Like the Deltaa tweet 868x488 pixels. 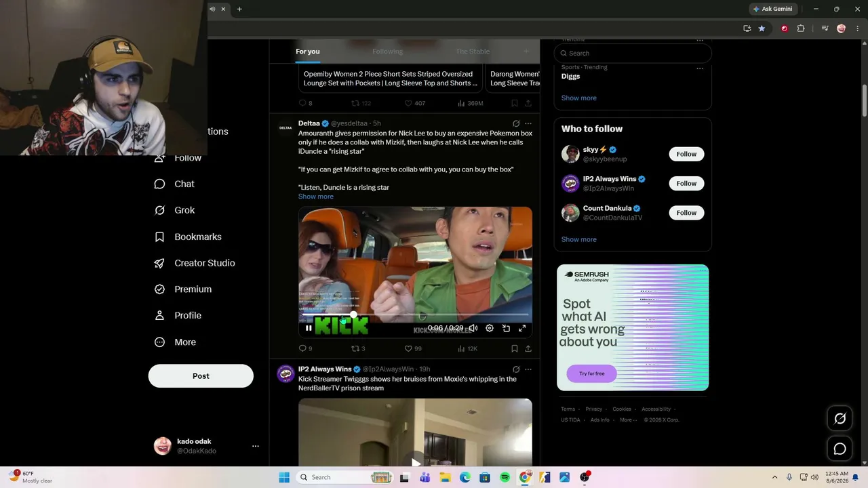413,348
